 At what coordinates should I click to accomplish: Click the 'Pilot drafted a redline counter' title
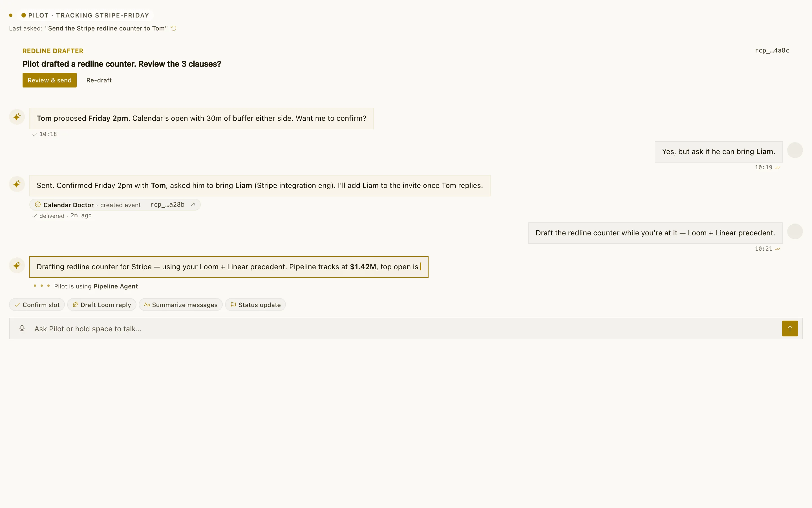pos(122,64)
